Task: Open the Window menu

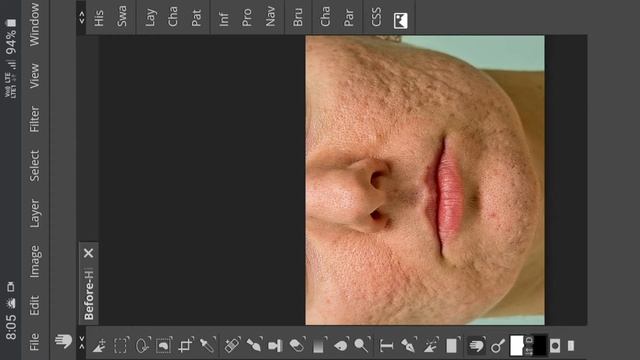Action: [x=34, y=24]
